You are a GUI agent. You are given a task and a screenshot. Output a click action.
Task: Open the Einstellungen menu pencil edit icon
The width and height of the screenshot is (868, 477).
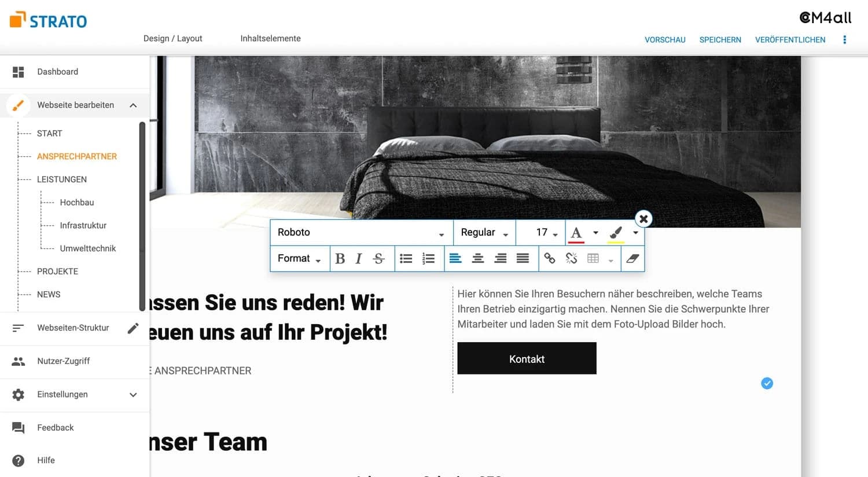click(x=133, y=328)
